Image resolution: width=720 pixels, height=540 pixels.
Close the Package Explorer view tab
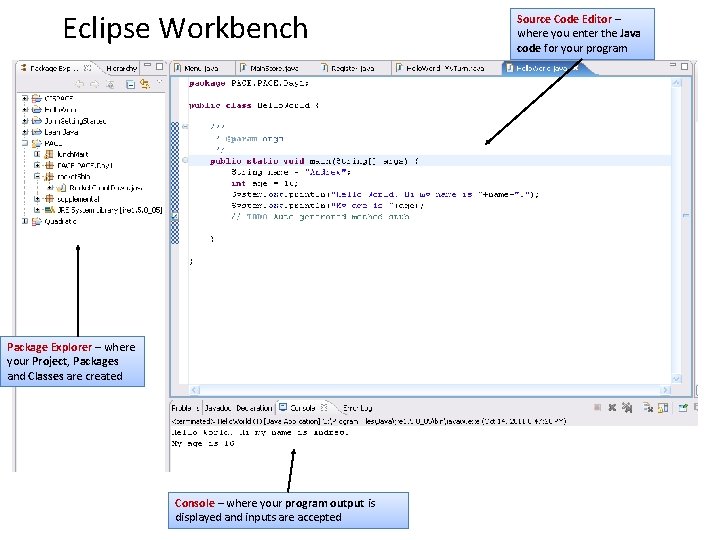click(87, 68)
